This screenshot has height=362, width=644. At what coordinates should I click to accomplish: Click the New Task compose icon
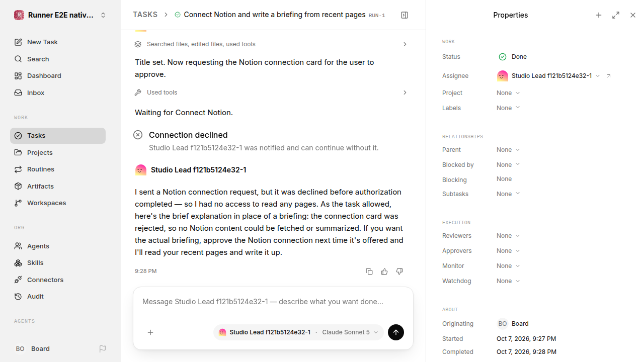18,42
